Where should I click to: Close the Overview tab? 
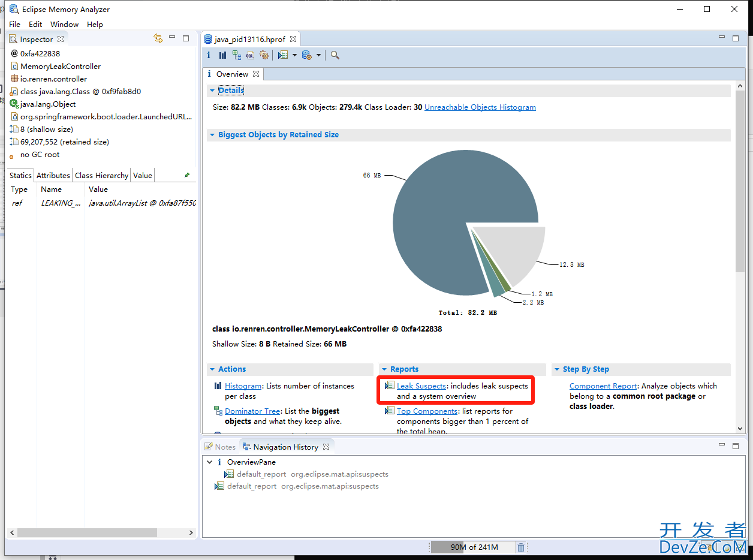255,74
